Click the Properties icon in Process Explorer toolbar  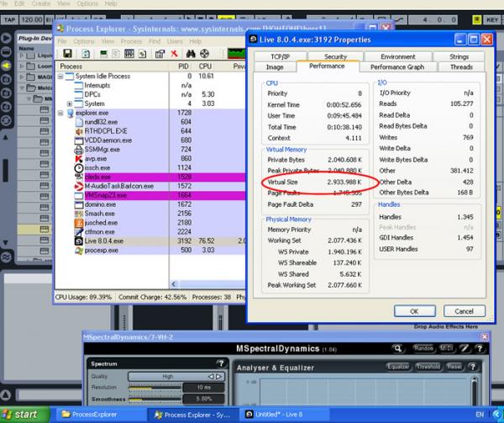(158, 53)
